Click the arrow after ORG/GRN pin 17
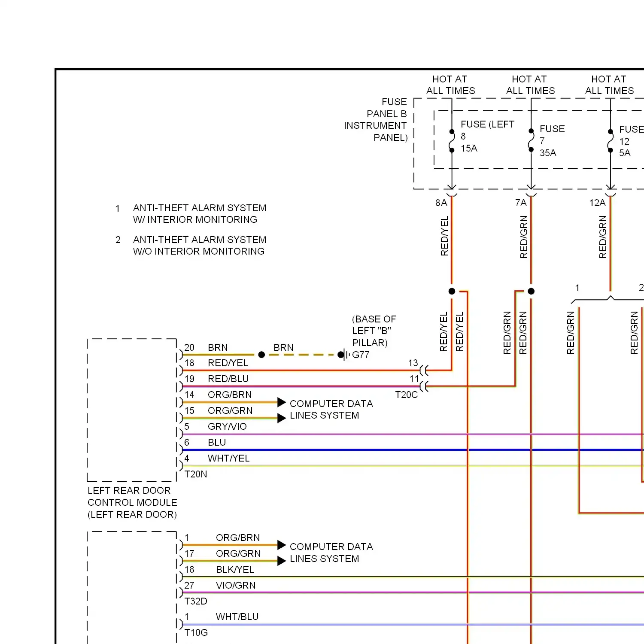Screen dimensions: 644x644 point(282,561)
